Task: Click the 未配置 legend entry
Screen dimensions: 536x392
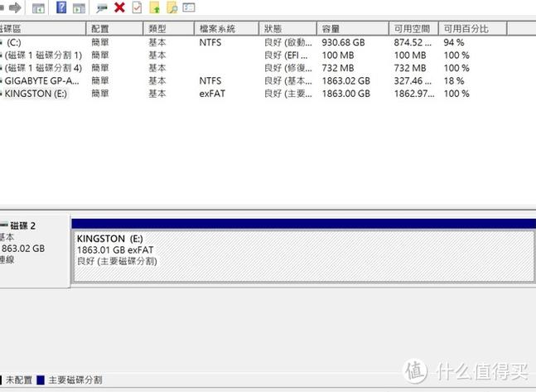Action: [x=16, y=380]
